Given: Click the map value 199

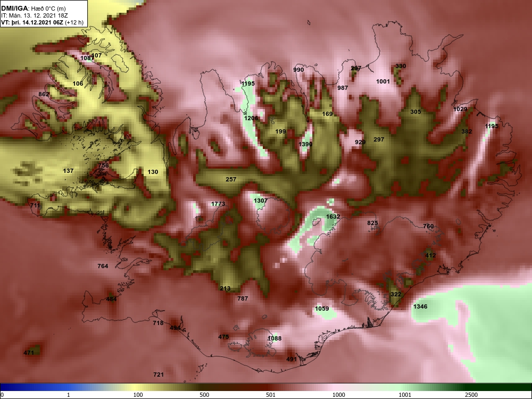Looking at the screenshot, I should tap(280, 131).
